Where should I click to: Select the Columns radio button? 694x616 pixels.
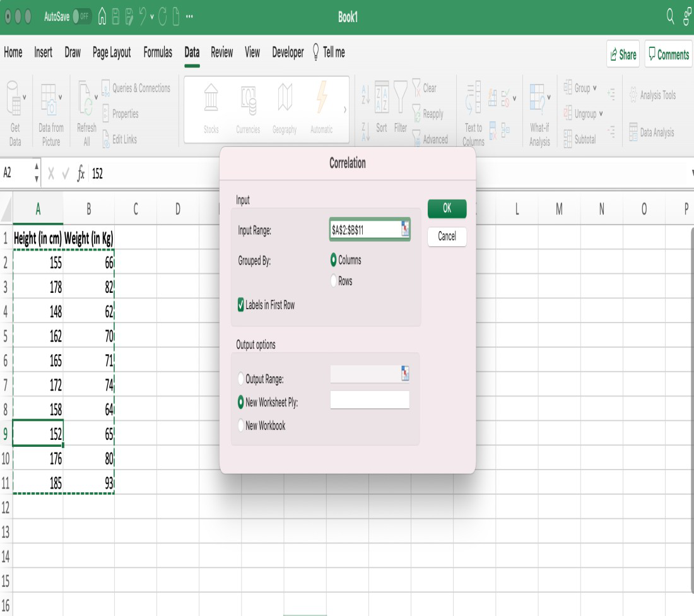(333, 260)
